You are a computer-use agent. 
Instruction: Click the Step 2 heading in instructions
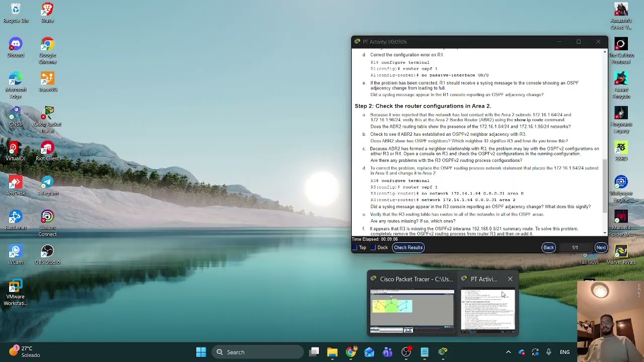tap(423, 106)
